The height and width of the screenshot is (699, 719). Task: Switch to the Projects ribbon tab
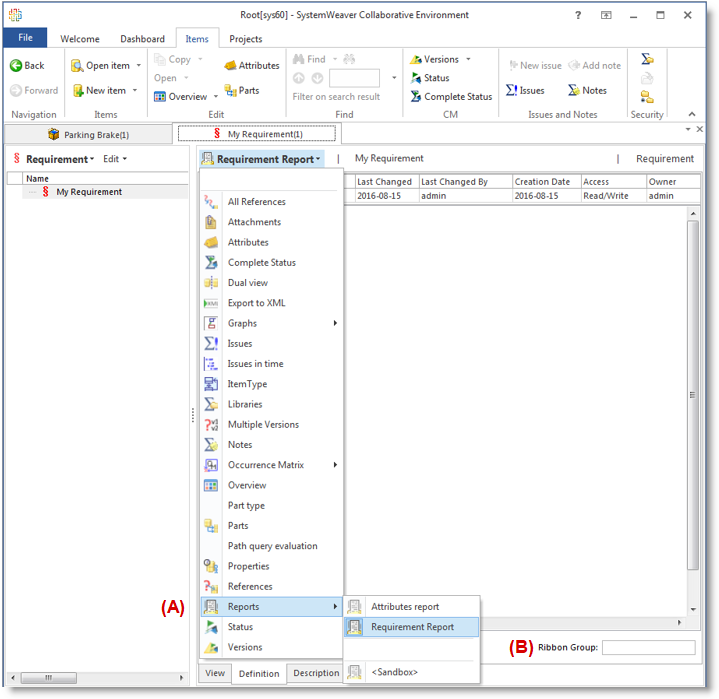[x=246, y=39]
